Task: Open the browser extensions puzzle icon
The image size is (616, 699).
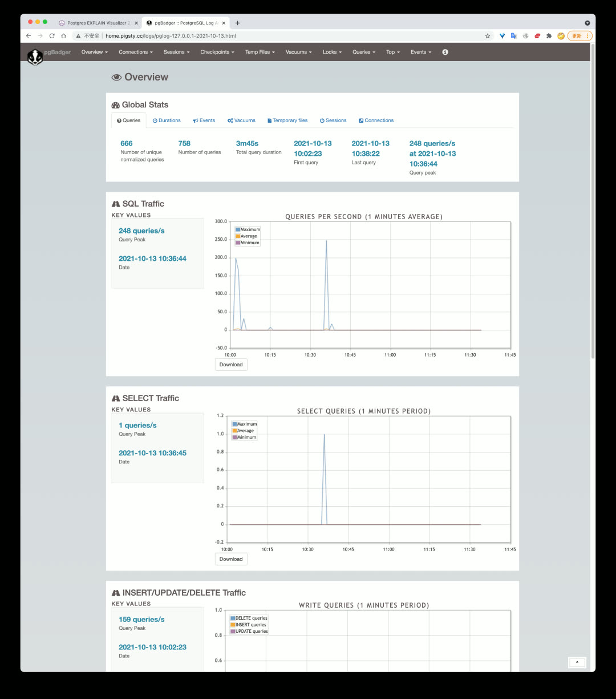Action: tap(549, 36)
